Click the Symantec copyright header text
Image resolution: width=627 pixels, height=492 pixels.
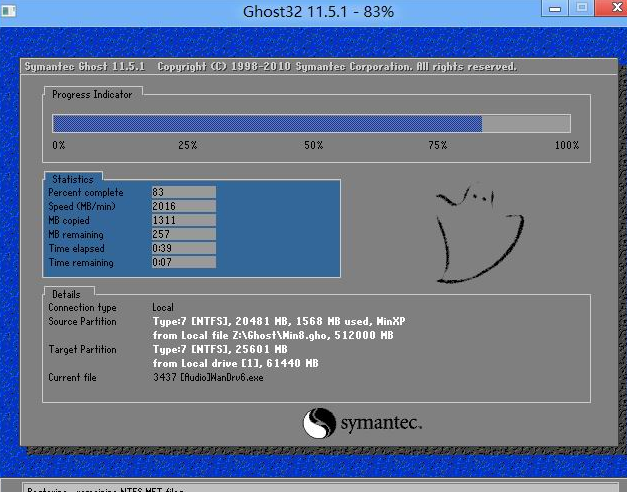[270, 67]
